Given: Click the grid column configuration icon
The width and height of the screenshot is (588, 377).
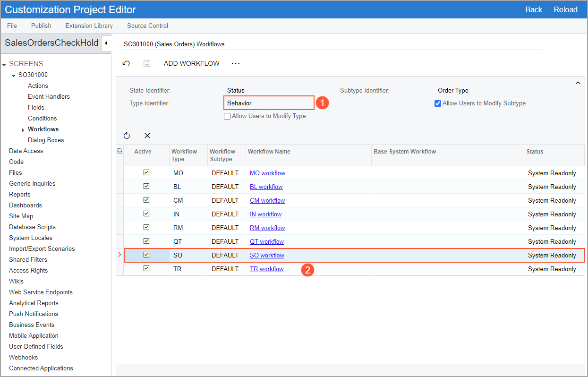Looking at the screenshot, I should point(119,151).
